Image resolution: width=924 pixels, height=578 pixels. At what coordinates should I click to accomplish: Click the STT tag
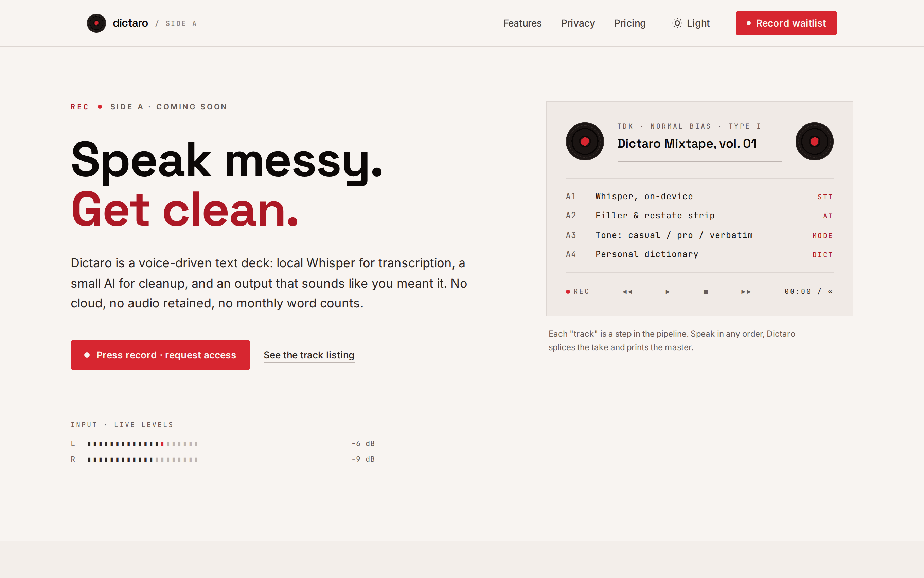pyautogui.click(x=825, y=197)
